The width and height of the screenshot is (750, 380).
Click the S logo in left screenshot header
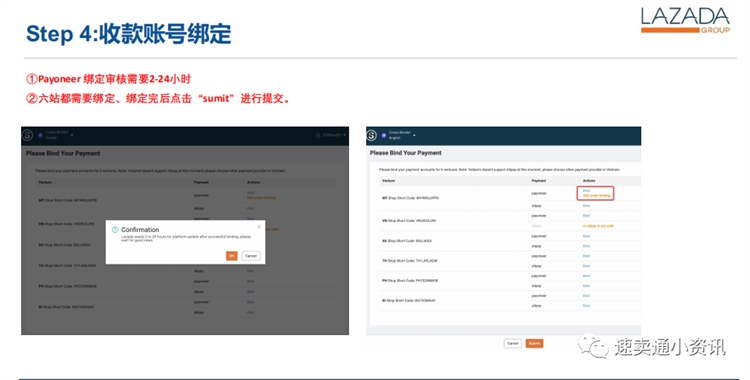27,135
